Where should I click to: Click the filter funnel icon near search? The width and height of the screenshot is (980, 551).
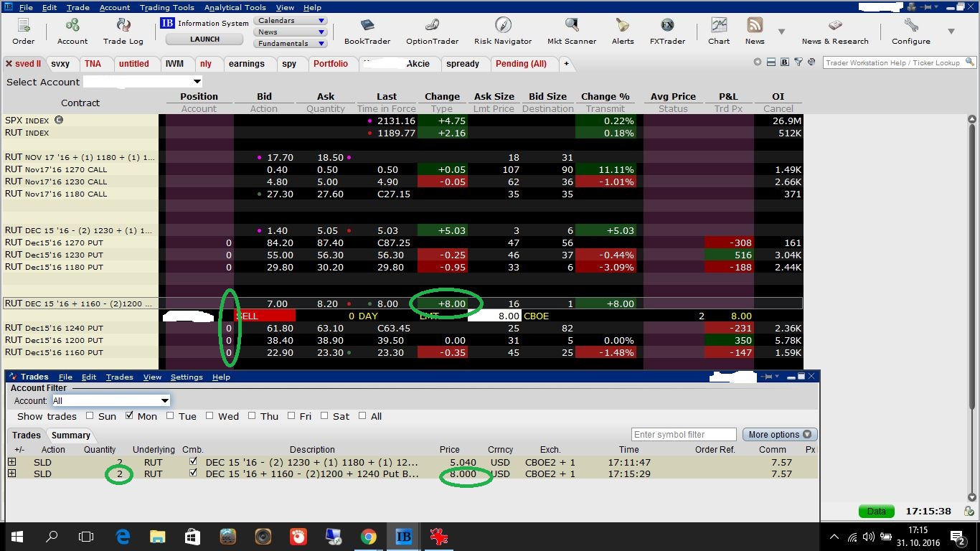point(798,62)
